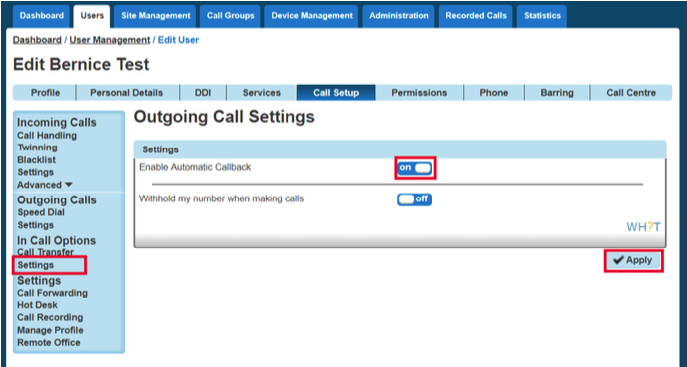
Task: Switch to Site Management tab
Action: click(x=156, y=16)
